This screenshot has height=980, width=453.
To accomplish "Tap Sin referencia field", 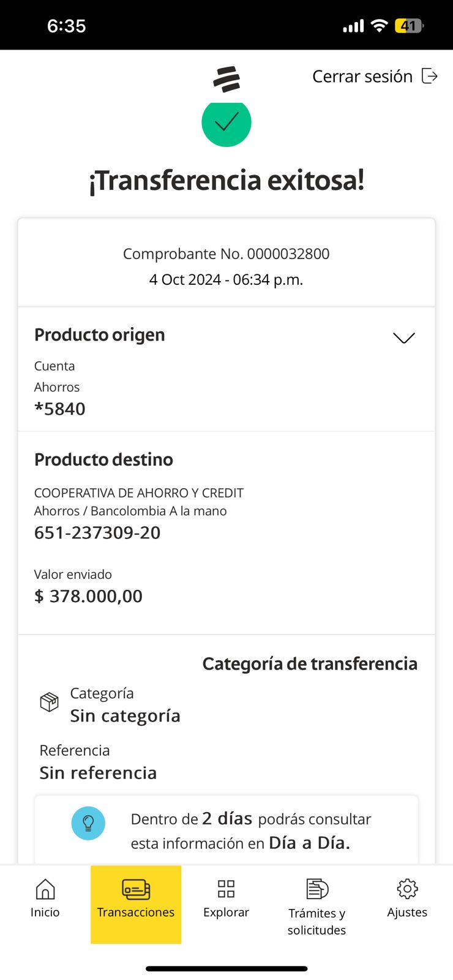I will pos(98,773).
